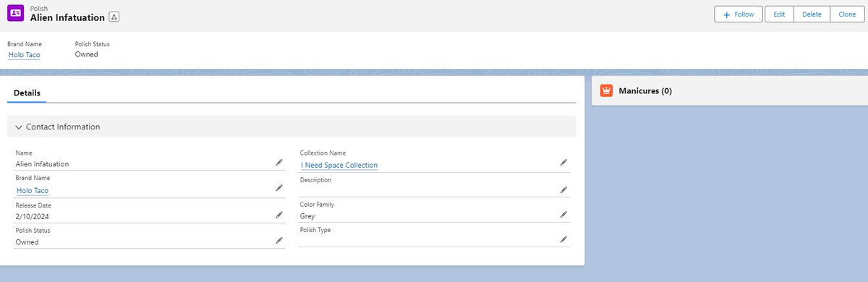Click the Edit button in the header

(x=779, y=14)
